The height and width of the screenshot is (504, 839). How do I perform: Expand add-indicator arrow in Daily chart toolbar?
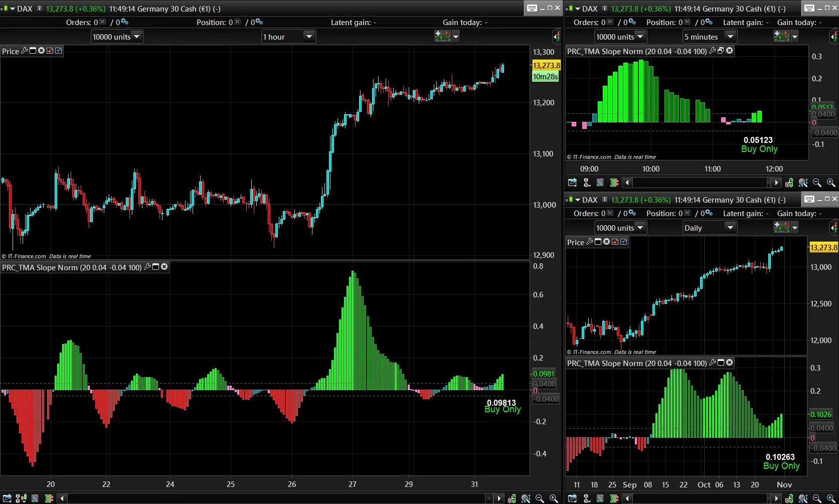(794, 228)
